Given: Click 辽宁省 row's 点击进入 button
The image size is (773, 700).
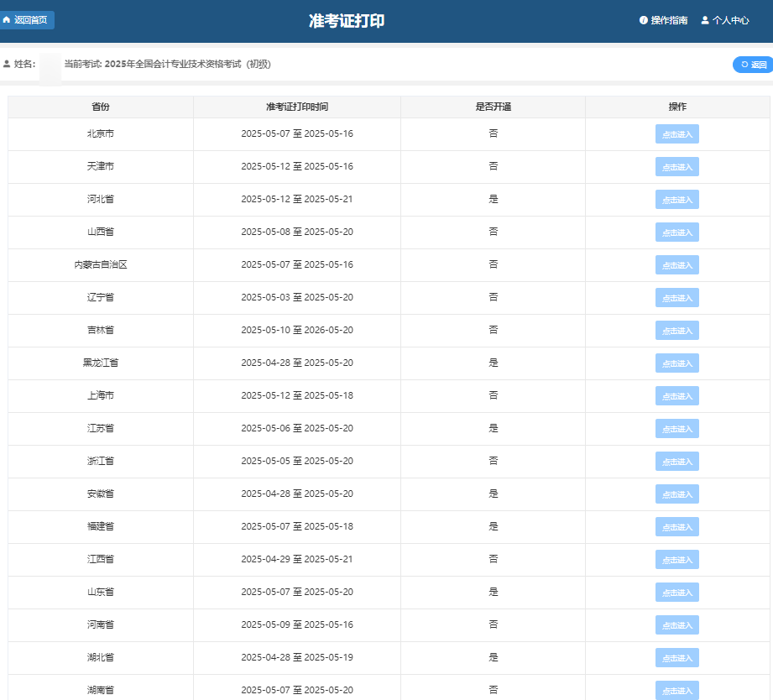Looking at the screenshot, I should click(676, 298).
